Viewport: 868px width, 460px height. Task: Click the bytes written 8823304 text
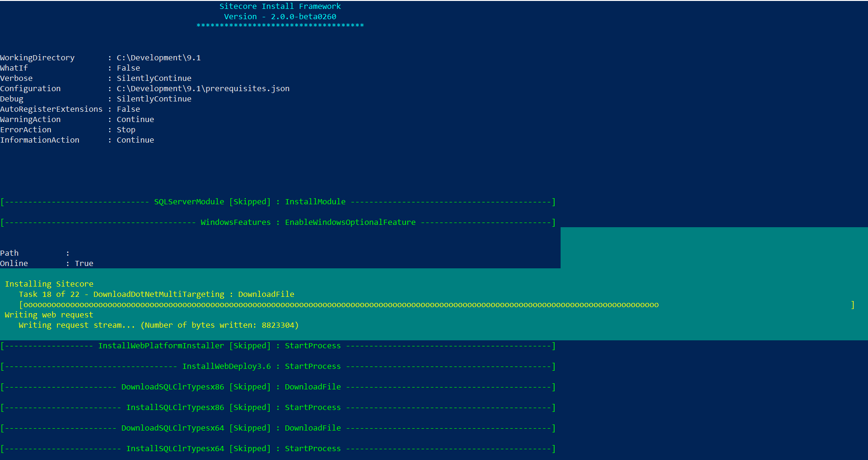click(x=220, y=325)
